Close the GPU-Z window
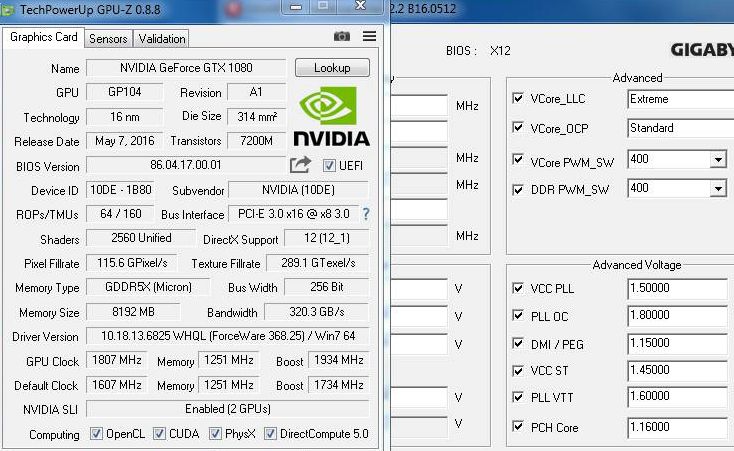The width and height of the screenshot is (734, 451). (360, 6)
